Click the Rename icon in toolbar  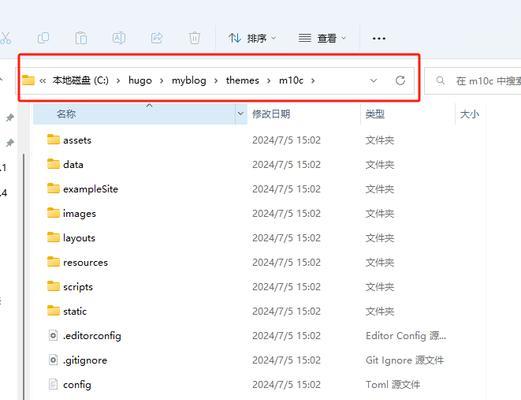point(119,38)
